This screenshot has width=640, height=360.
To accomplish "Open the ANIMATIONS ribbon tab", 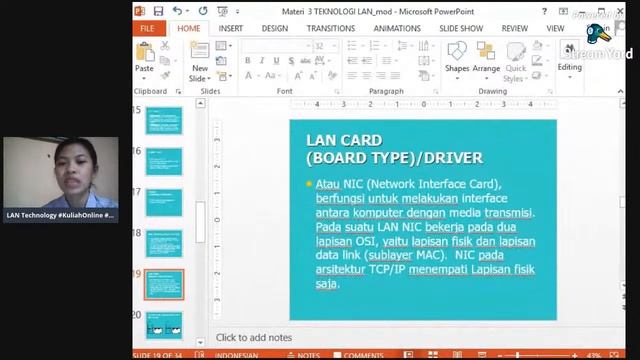I will click(x=397, y=29).
